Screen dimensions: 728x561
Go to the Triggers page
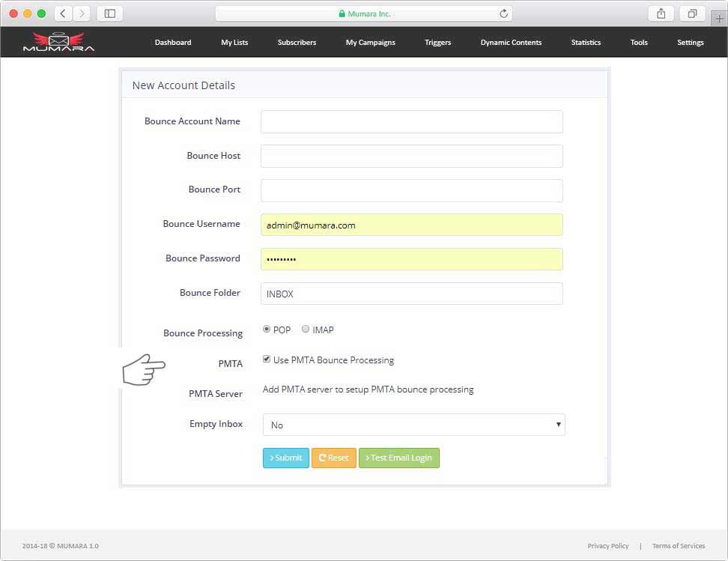[437, 43]
